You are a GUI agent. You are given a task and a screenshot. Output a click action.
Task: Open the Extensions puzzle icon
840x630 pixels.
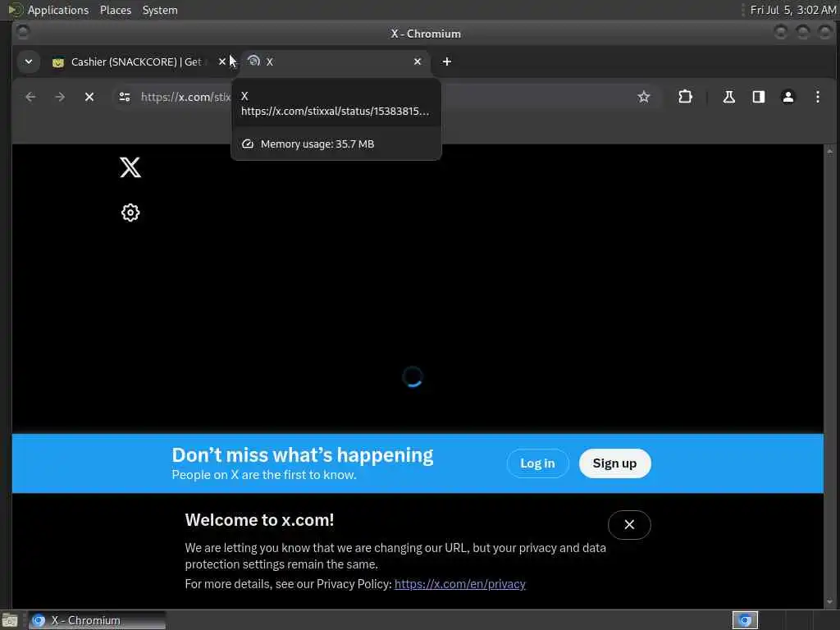pos(685,97)
